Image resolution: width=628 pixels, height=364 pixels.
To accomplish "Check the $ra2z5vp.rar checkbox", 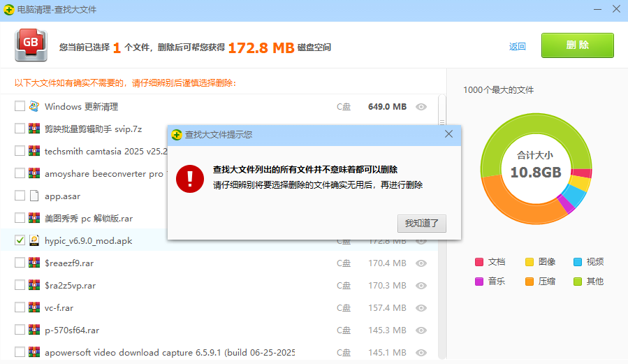I will pos(20,285).
